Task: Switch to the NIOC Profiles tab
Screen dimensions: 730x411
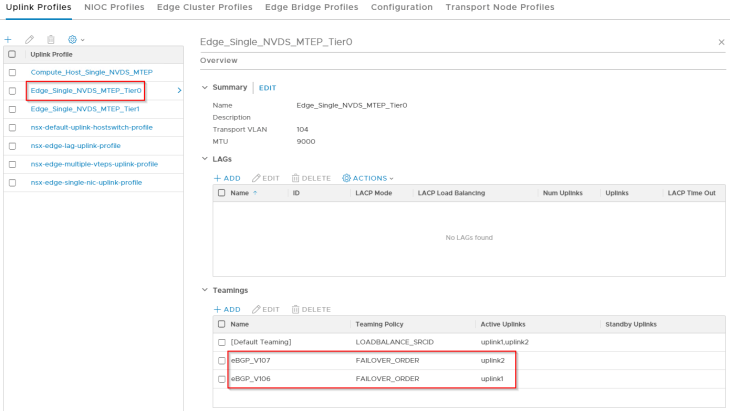Action: pos(114,7)
